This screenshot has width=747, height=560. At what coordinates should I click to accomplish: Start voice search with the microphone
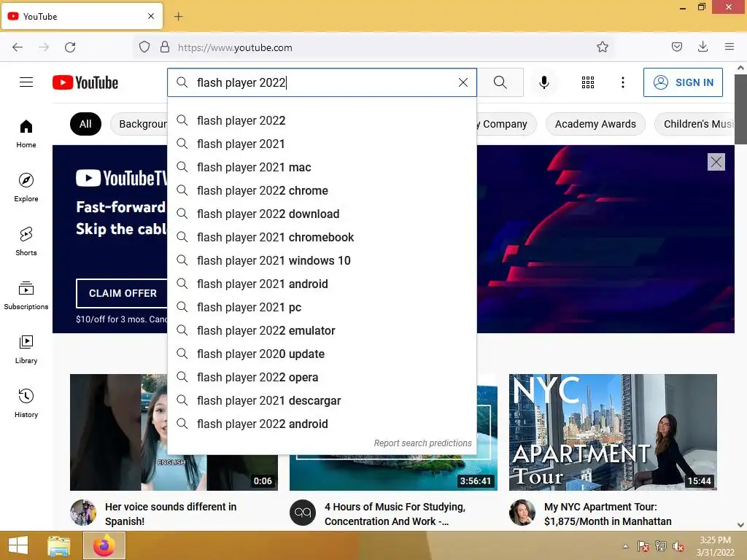pyautogui.click(x=544, y=82)
